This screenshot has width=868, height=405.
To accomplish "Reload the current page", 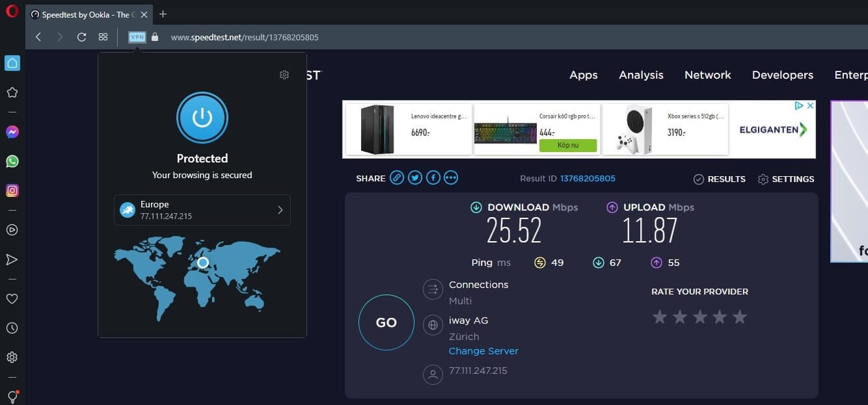I will [81, 37].
